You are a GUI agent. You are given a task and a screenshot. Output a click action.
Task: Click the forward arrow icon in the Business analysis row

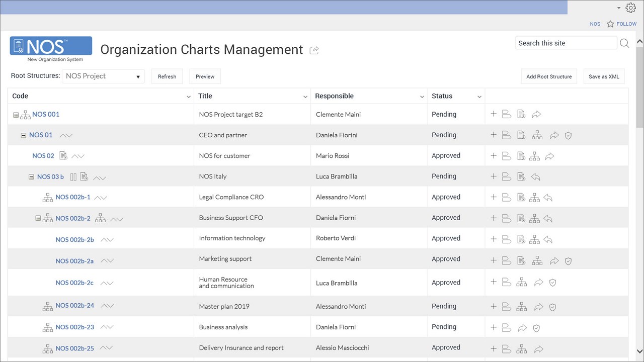click(522, 328)
